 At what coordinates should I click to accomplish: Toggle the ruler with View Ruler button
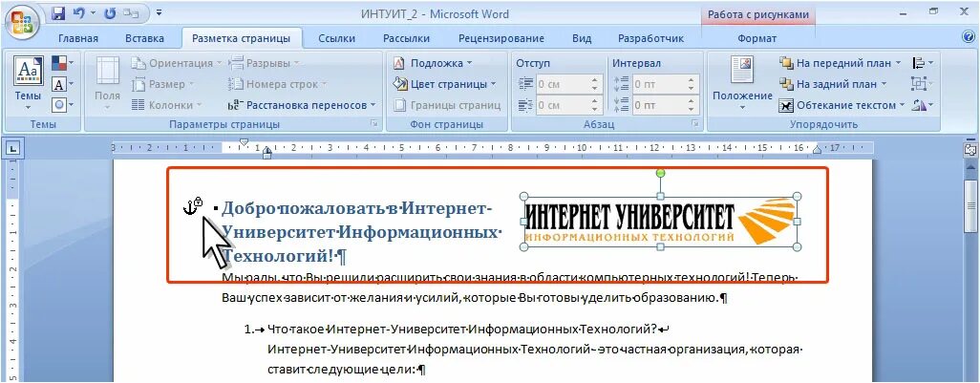[970, 149]
